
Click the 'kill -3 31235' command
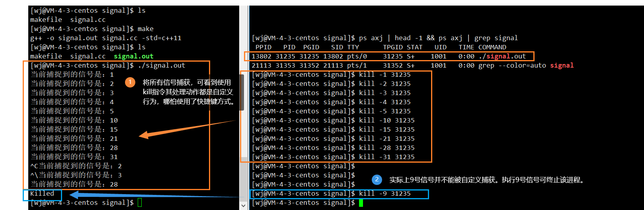(385, 93)
